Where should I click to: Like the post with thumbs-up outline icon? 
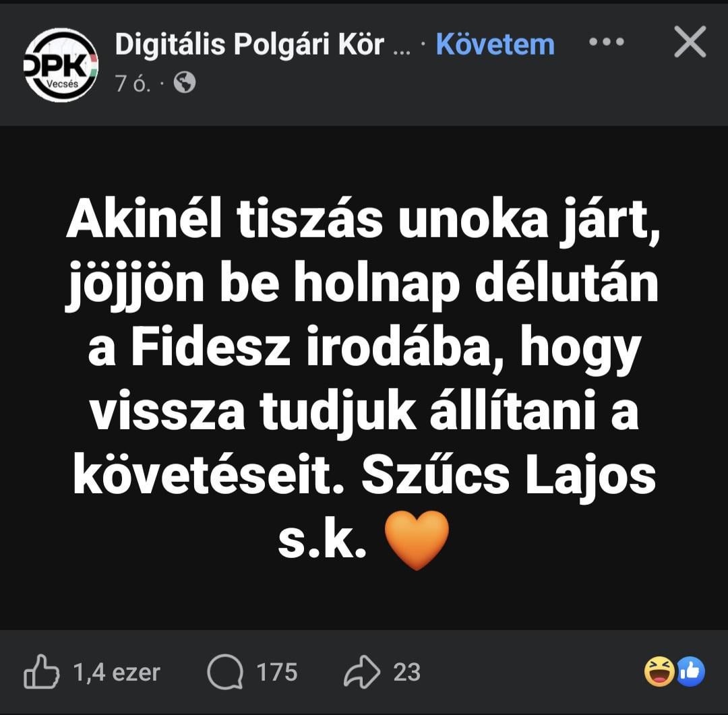coord(41,671)
